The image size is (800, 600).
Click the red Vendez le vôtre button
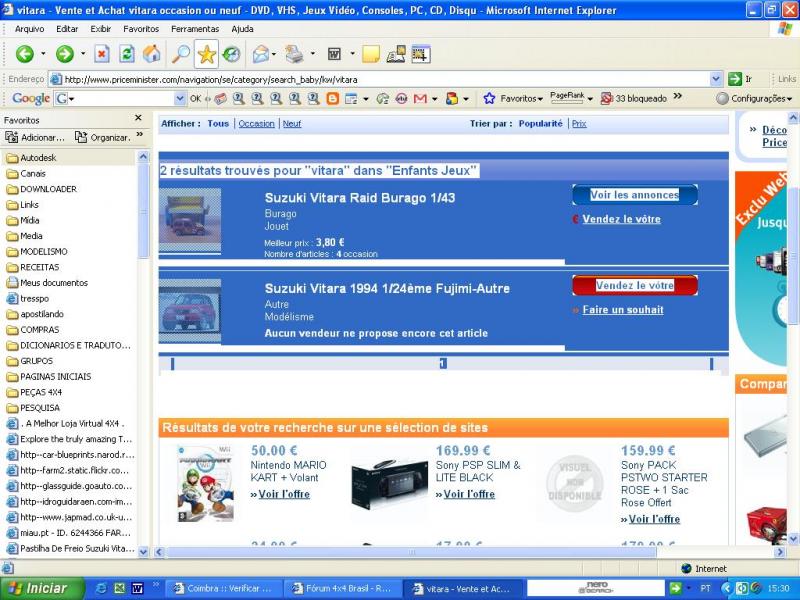click(x=635, y=285)
